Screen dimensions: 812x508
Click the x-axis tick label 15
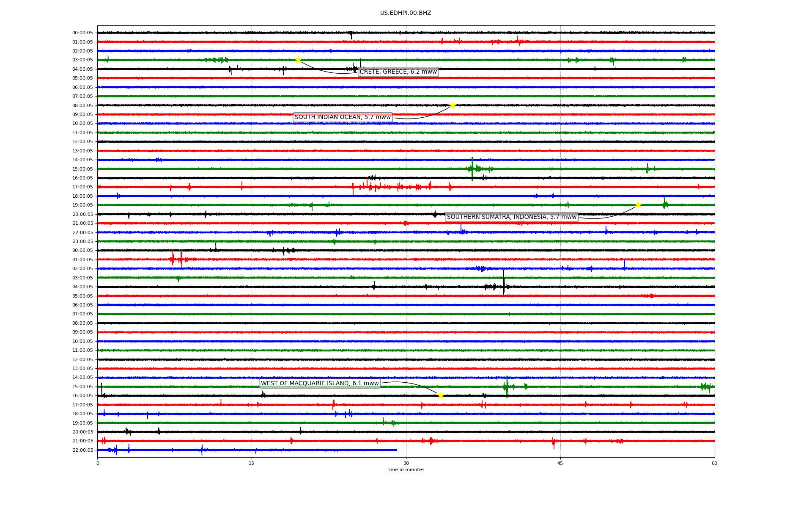[252, 463]
